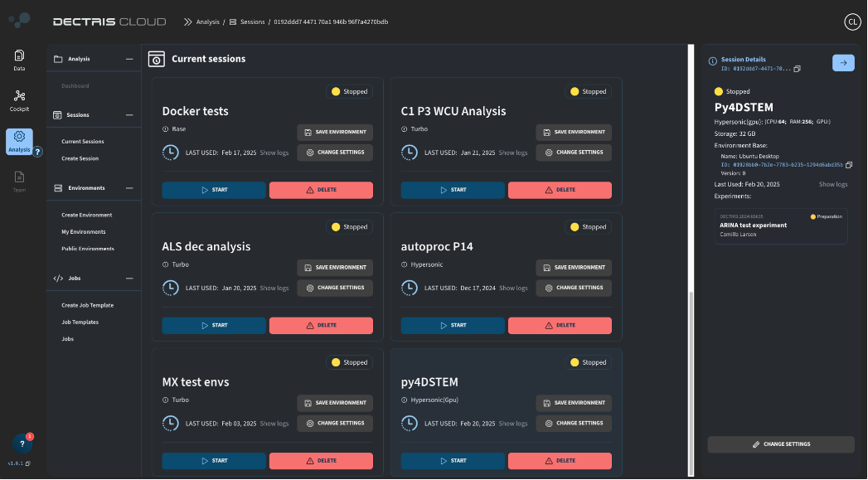Open the Data section in sidebar
The image size is (868, 480).
point(19,61)
